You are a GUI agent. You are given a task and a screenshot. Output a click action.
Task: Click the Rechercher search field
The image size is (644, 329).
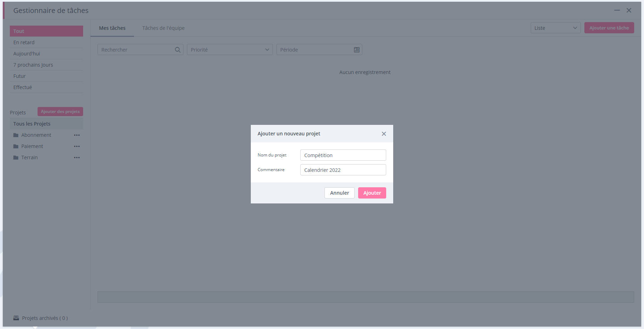140,49
